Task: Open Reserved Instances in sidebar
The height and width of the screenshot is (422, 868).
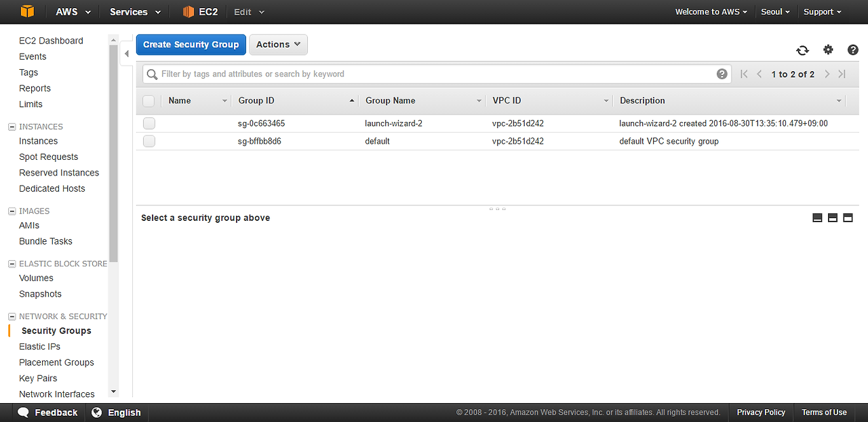Action: (59, 173)
